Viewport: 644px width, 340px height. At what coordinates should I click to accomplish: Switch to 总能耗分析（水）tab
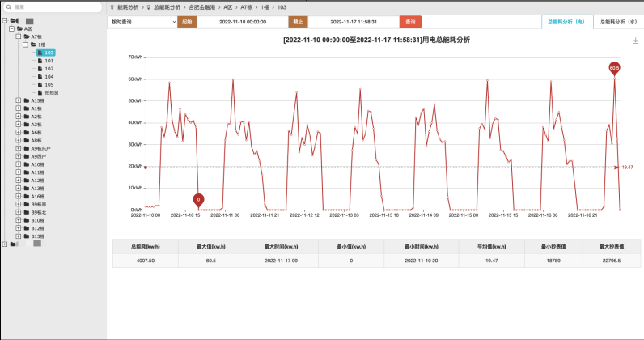tap(617, 23)
